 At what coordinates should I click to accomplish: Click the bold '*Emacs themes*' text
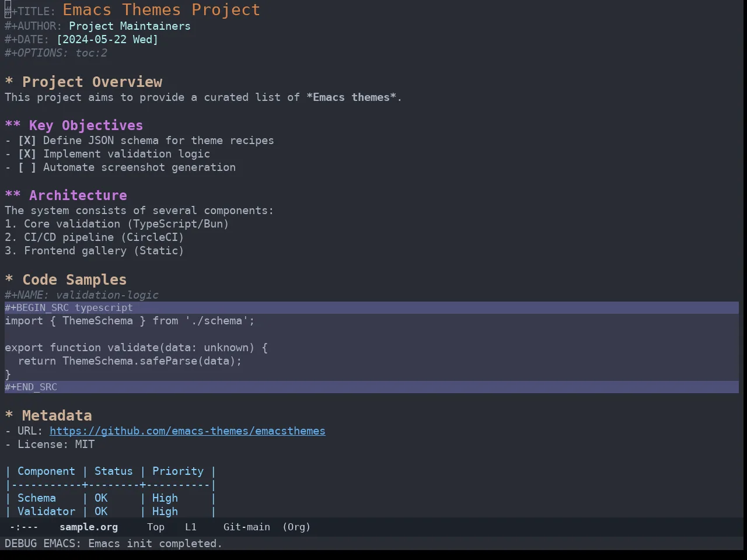point(351,97)
